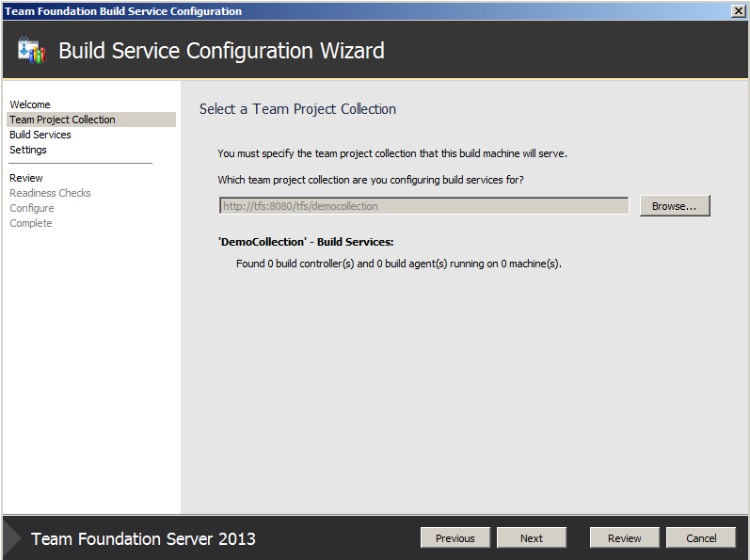Choose the Configure step in sidebar
This screenshot has width=750, height=560.
(x=32, y=208)
